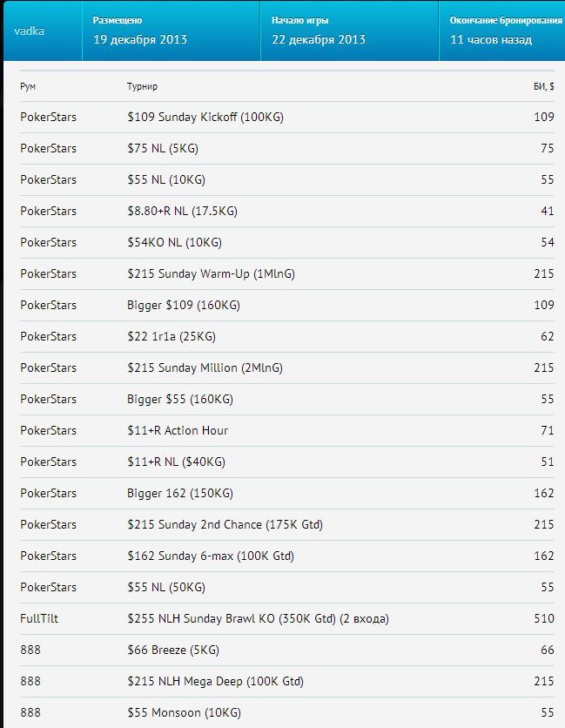
Task: Select the Bigger 162 (150KG) tournament
Action: [180, 493]
